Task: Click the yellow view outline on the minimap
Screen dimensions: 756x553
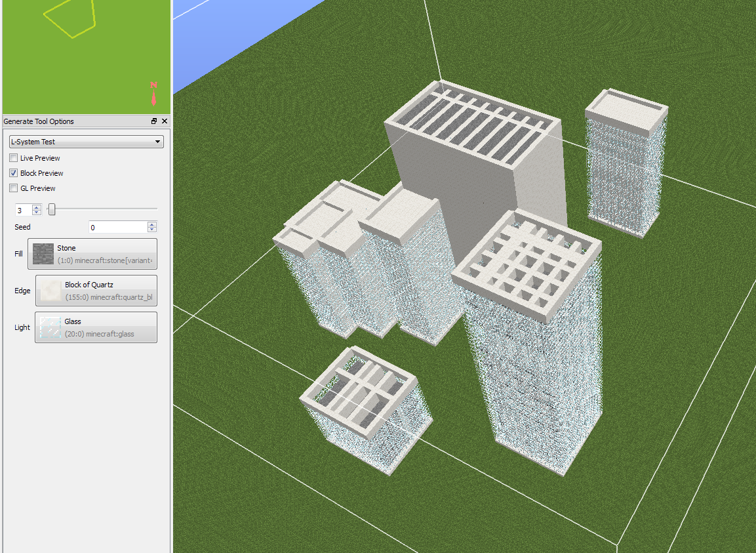Action: [x=70, y=18]
